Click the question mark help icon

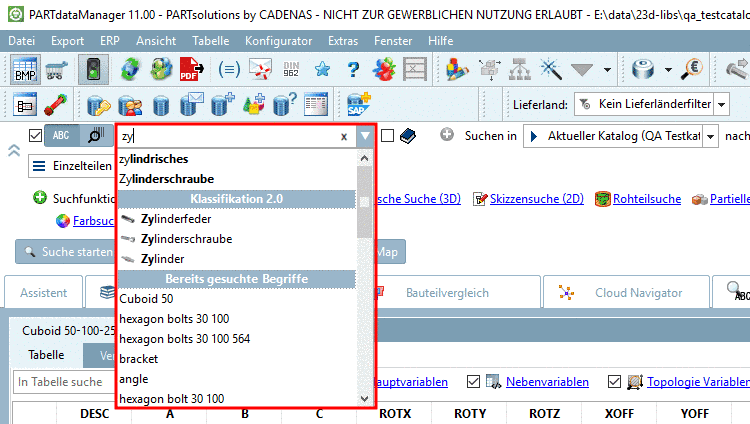tap(353, 70)
